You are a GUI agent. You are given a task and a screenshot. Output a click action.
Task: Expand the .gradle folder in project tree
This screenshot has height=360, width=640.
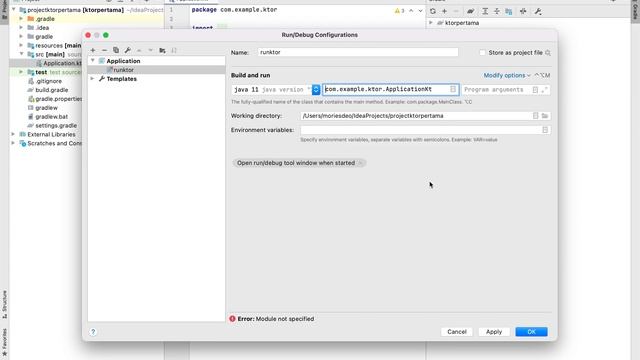[x=21, y=19]
